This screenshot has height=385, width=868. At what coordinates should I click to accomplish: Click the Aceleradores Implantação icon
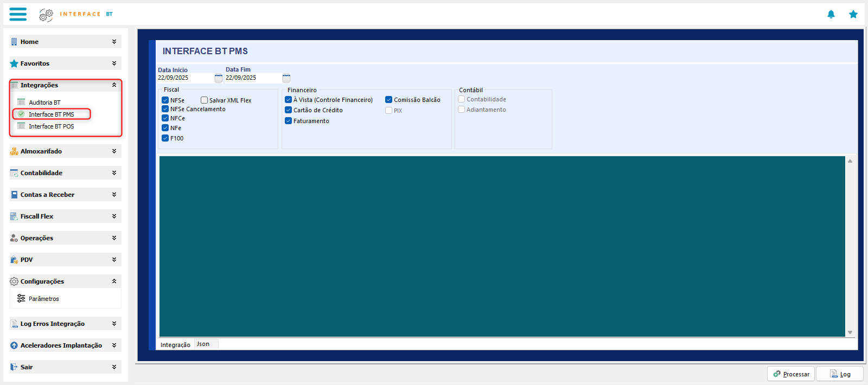[14, 345]
